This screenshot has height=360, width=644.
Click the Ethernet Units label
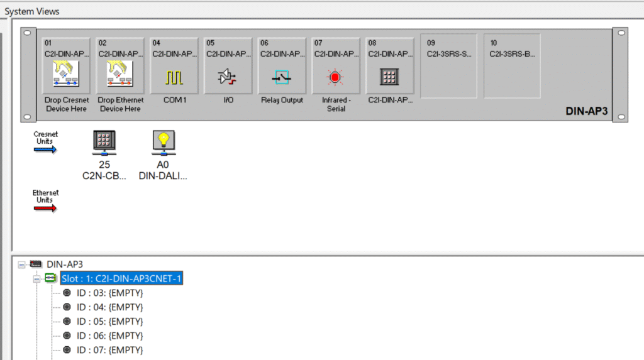coord(45,197)
